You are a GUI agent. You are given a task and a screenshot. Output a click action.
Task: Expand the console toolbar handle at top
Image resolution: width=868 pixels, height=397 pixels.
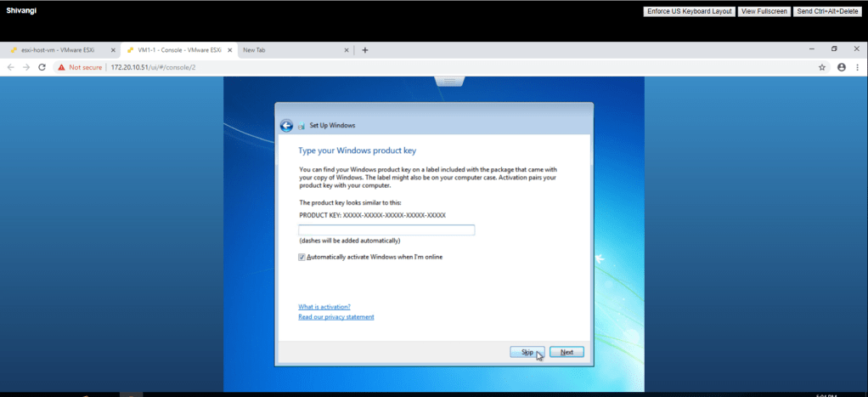447,81
